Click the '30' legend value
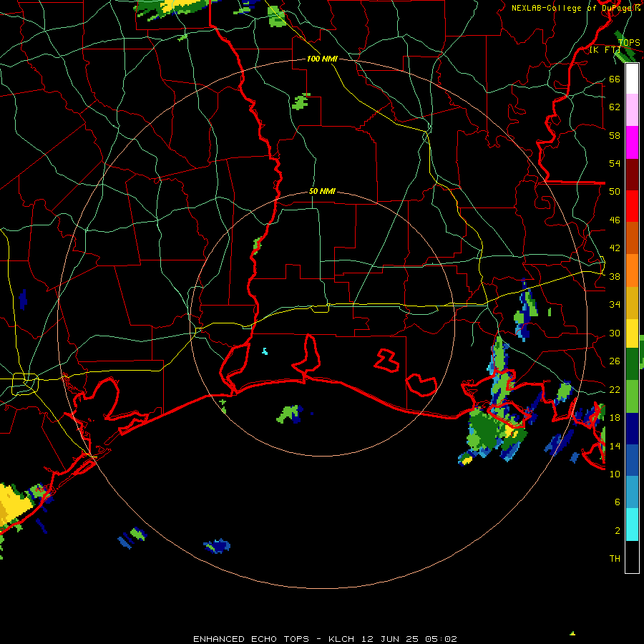This screenshot has width=644, height=644. click(615, 333)
